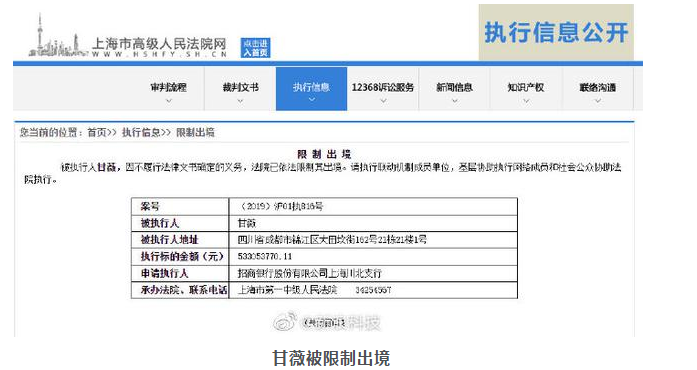Open the 知识产权 menu

click(x=526, y=87)
